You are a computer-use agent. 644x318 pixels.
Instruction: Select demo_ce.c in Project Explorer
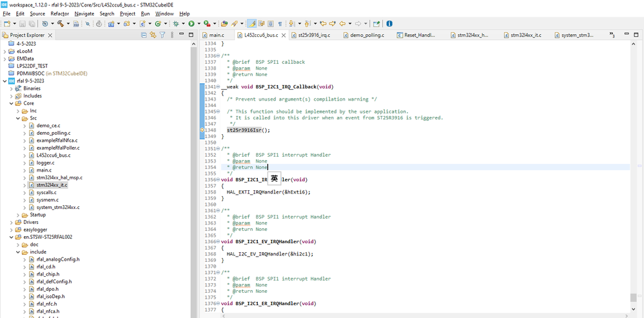pyautogui.click(x=48, y=126)
